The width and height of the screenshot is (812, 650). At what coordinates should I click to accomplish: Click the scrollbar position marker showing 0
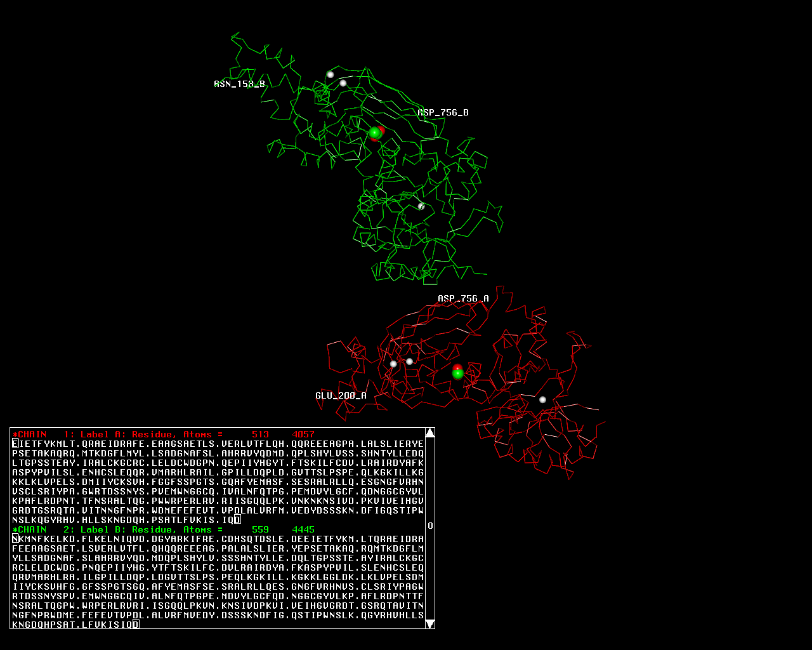[x=429, y=526]
